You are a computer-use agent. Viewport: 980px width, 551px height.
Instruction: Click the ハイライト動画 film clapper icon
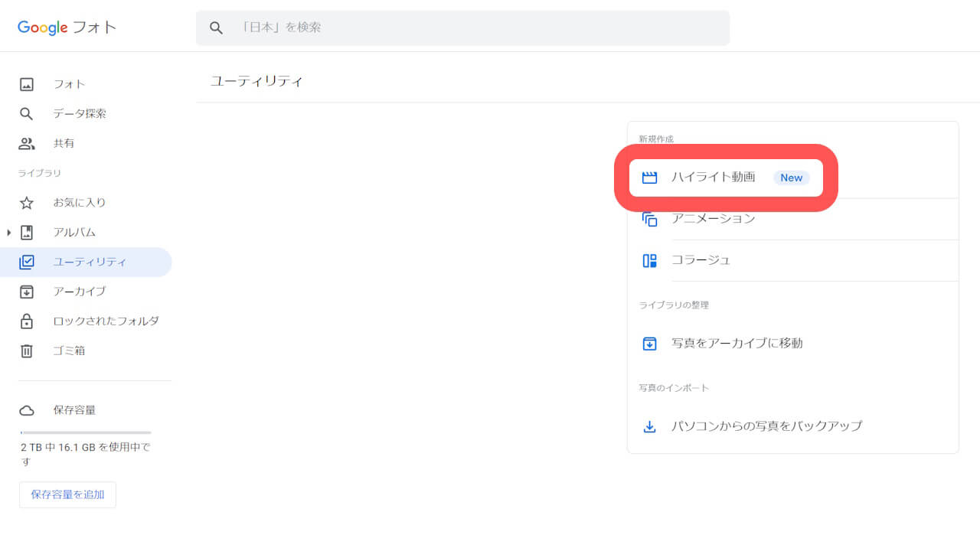[x=649, y=178]
